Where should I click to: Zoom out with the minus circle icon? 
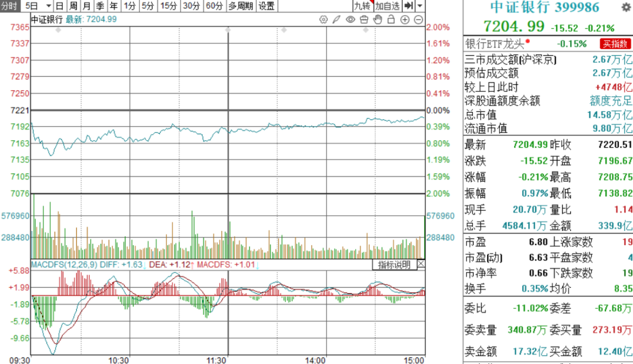pyautogui.click(x=418, y=19)
